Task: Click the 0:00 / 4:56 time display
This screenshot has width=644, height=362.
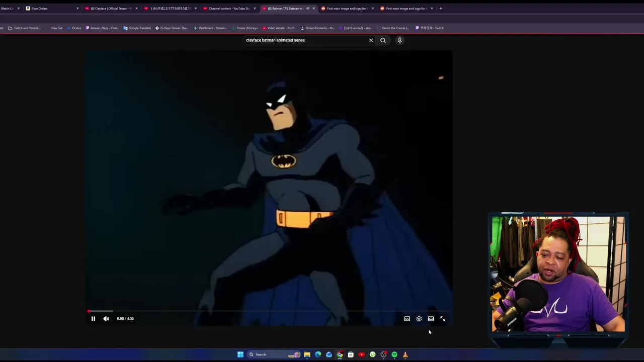Action: (x=125, y=318)
